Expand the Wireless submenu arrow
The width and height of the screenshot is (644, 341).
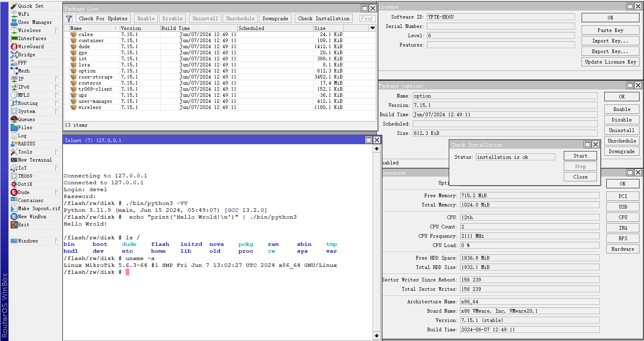coord(57,30)
